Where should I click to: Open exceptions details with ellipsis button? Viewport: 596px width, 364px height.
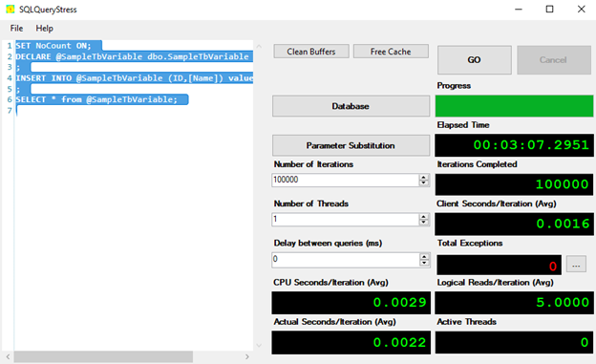(576, 264)
